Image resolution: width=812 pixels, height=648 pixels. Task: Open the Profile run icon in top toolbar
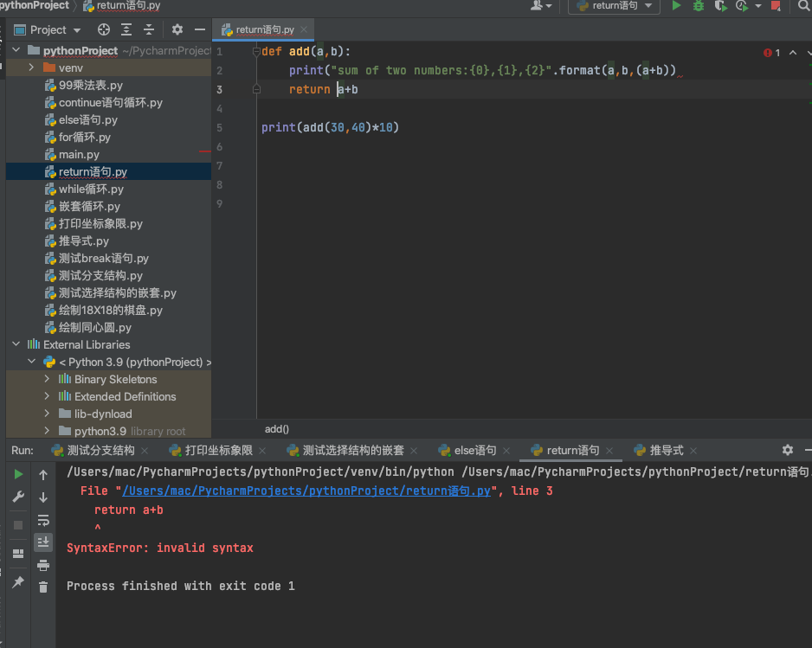pyautogui.click(x=742, y=6)
